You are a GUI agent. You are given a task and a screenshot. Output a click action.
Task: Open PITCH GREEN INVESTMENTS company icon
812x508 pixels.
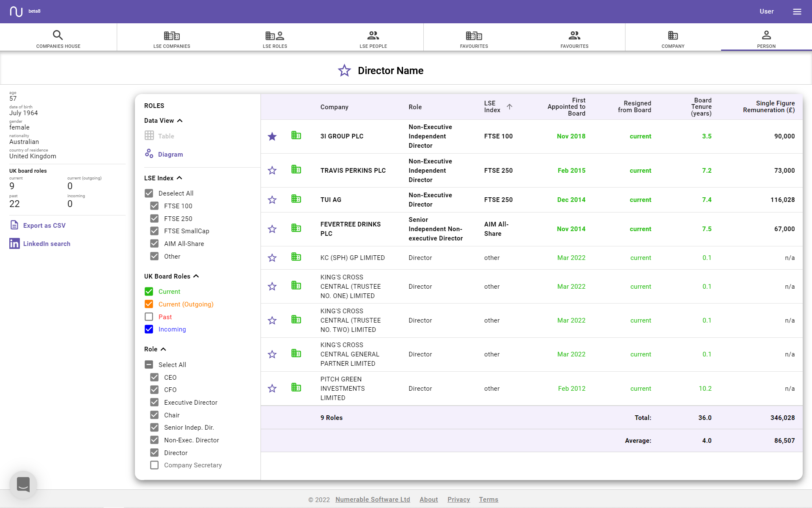296,388
